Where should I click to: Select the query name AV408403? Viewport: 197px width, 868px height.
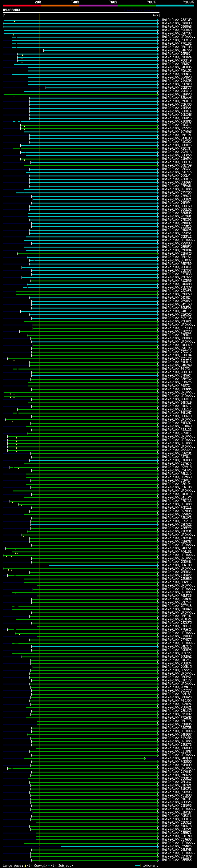(11, 10)
